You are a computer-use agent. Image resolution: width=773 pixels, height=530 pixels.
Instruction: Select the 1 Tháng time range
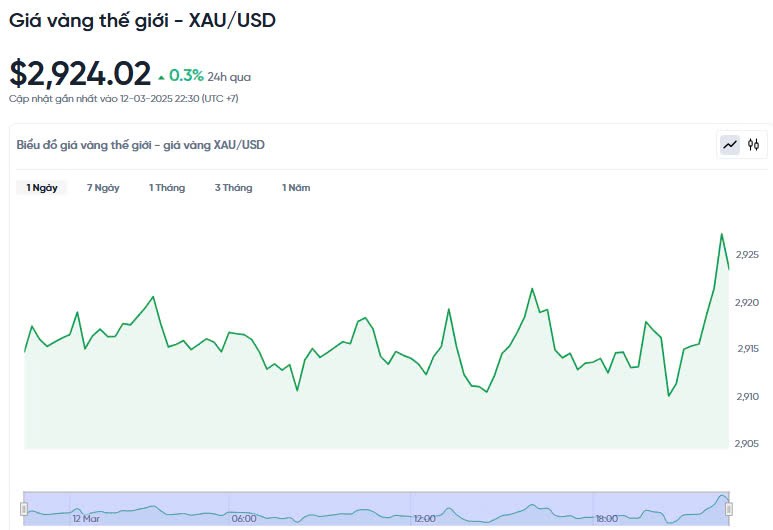(167, 188)
